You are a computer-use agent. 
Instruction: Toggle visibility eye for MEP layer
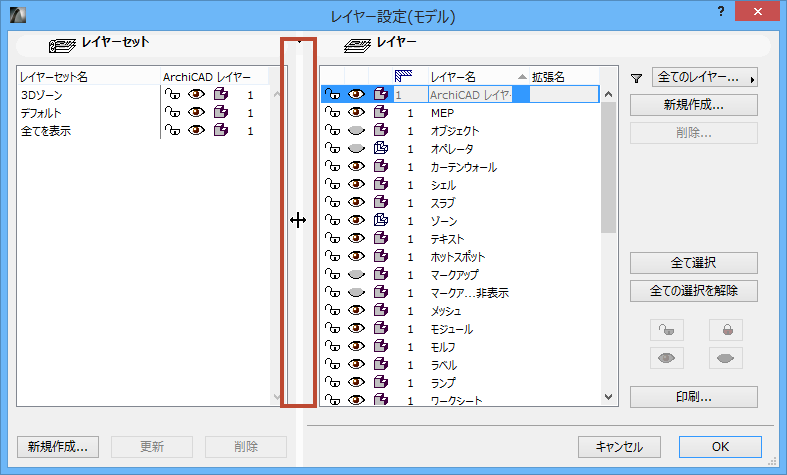356,112
